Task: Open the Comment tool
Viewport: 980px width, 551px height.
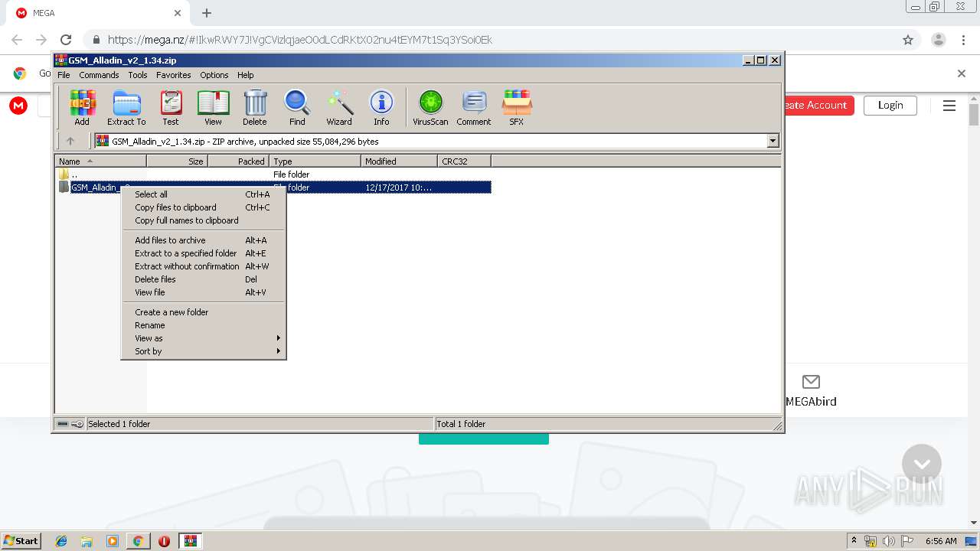Action: coord(474,107)
